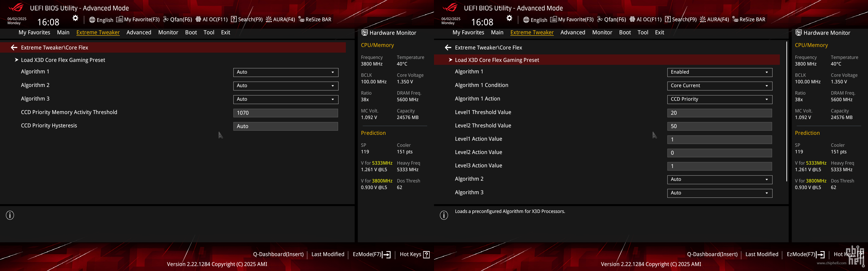
Task: Open Algorithm 3 dropdown in right screen
Action: tap(720, 193)
